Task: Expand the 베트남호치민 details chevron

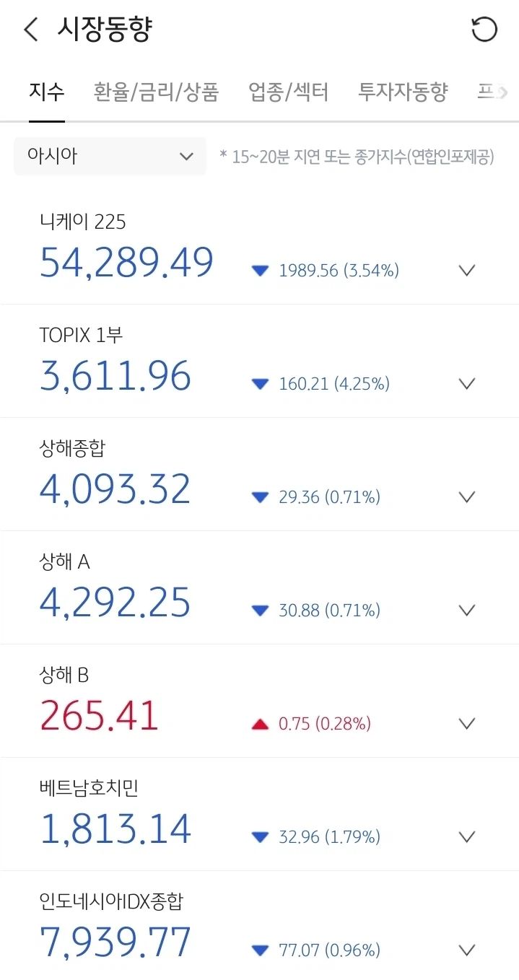Action: [467, 837]
